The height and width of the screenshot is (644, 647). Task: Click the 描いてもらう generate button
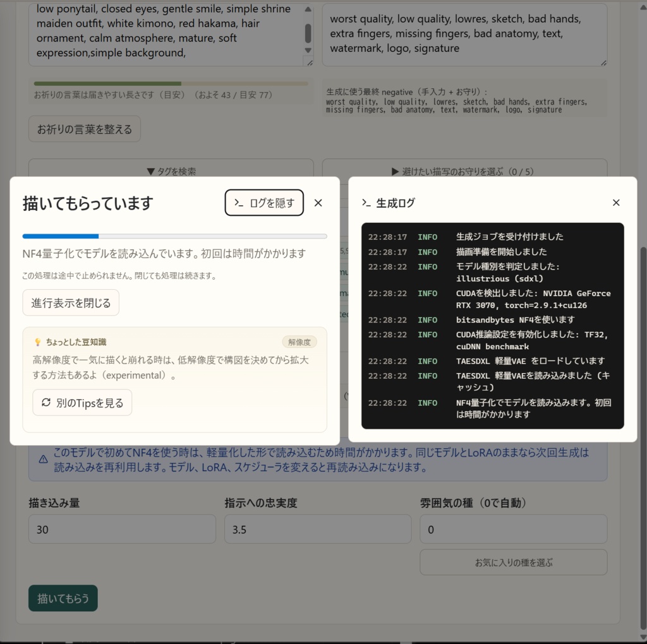point(63,598)
